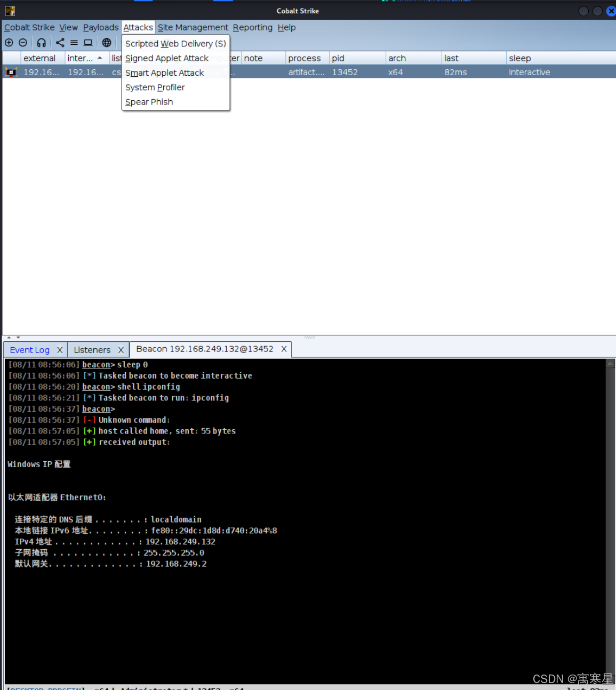Image resolution: width=616 pixels, height=690 pixels.
Task: Click the globe web management icon
Action: [107, 43]
